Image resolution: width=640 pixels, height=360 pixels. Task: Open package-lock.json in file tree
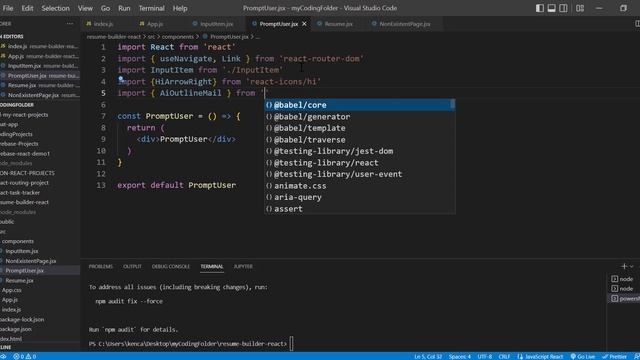[40, 319]
